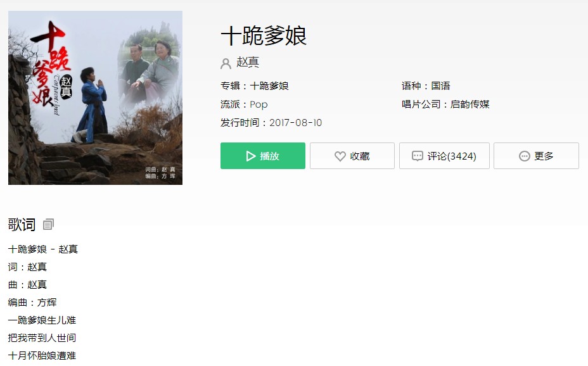Click the ellipsis icon in 更多
Viewport: 588px width, 366px height.
[x=524, y=156]
